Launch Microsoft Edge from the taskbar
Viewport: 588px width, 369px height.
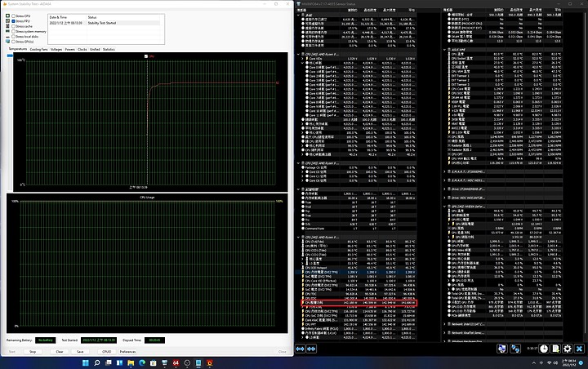[142, 362]
